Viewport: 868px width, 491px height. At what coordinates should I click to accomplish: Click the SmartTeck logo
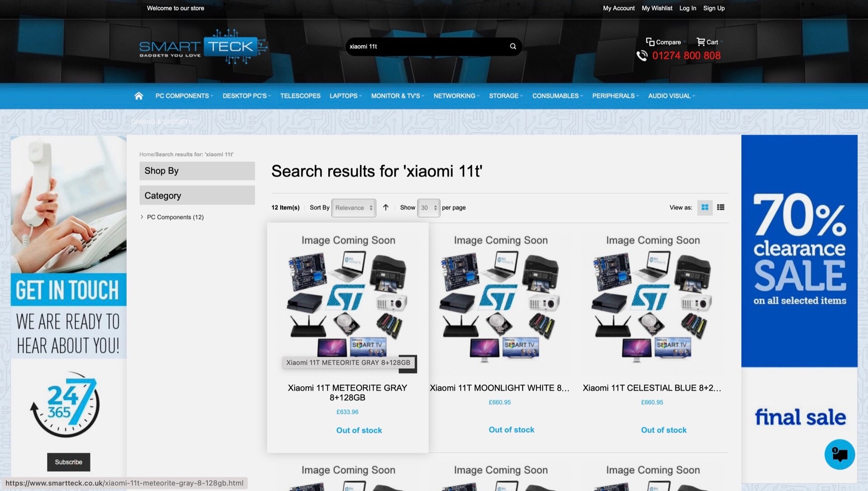pyautogui.click(x=203, y=47)
